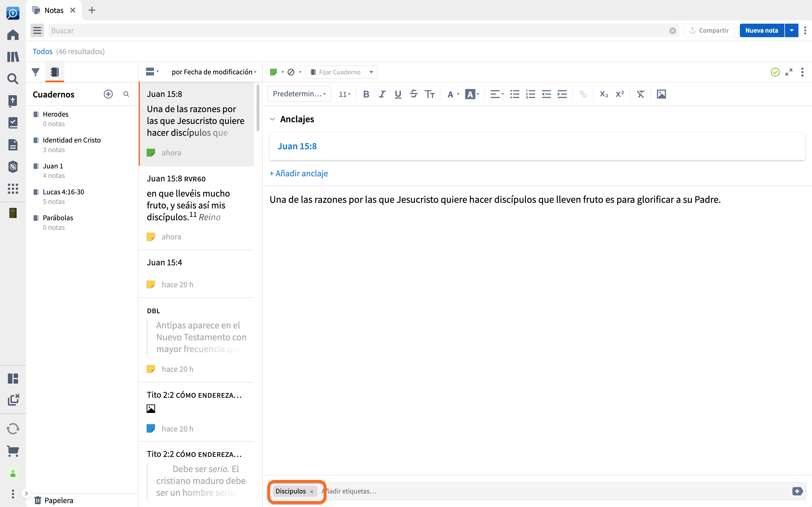Toggle italic formatting

(382, 94)
